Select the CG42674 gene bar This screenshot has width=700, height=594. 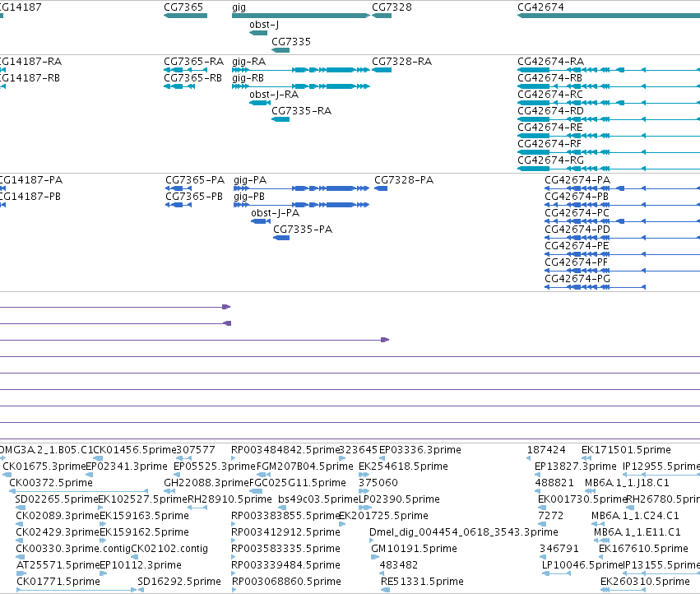(609, 16)
